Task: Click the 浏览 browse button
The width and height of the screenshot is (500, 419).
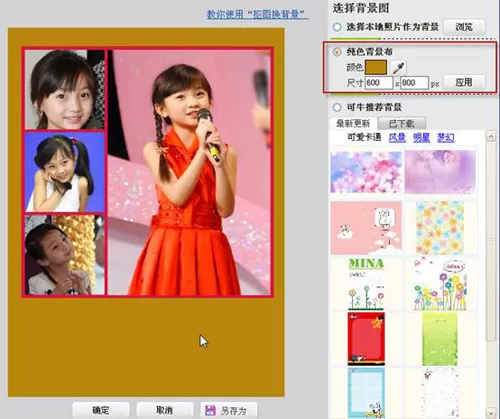Action: coord(464,27)
